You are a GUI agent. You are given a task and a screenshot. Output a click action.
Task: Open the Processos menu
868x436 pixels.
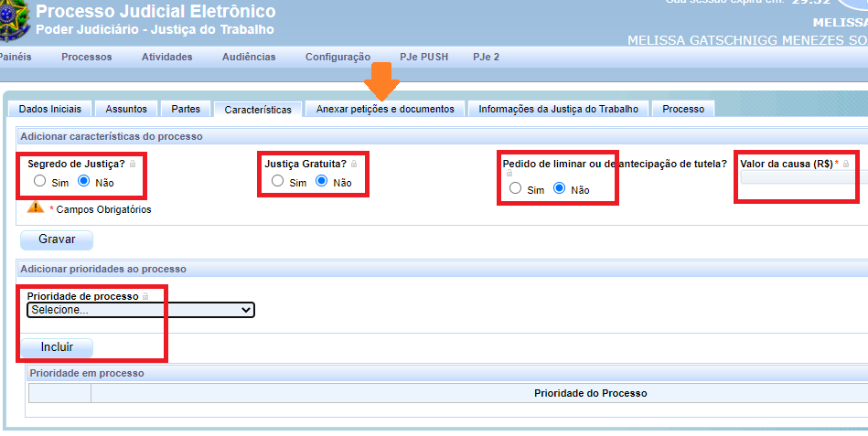tap(87, 57)
